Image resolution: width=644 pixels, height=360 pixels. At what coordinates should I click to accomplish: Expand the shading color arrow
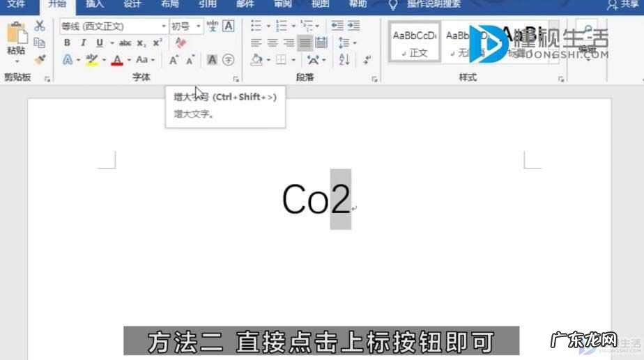268,60
